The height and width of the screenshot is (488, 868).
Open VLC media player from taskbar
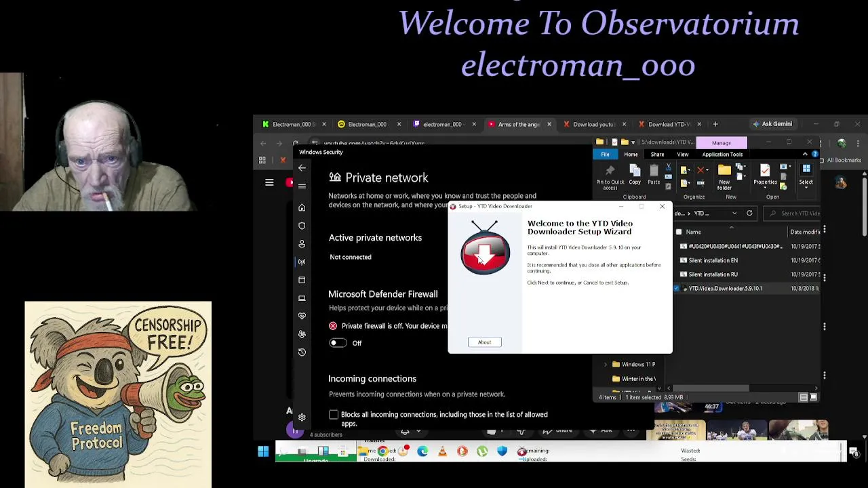(442, 452)
